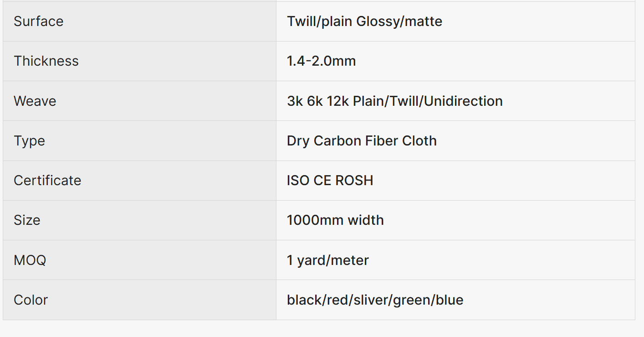This screenshot has height=337, width=644.
Task: Click the MOQ label cell
Action: (x=30, y=260)
